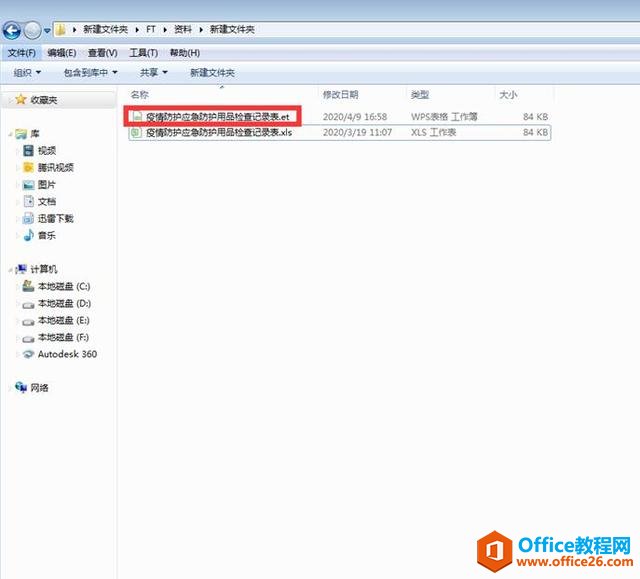640x579 pixels.
Task: Click the type WPS表格 工作簿
Action: point(444,117)
